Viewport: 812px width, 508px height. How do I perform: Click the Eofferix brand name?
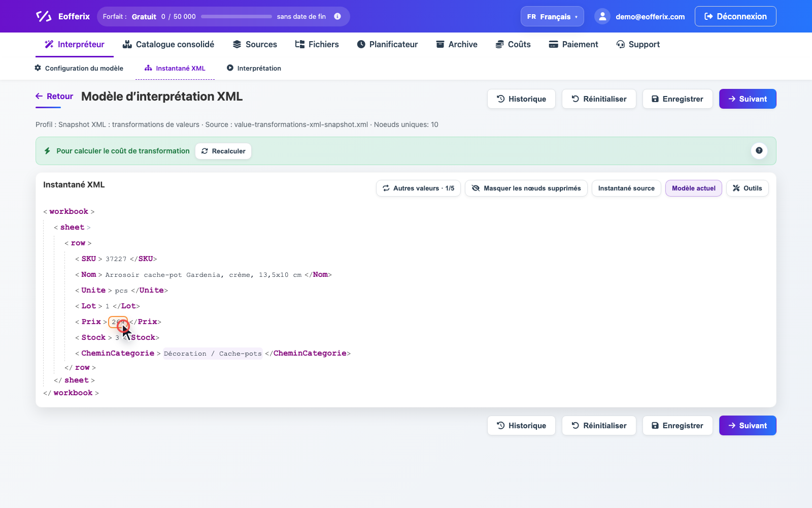point(74,16)
